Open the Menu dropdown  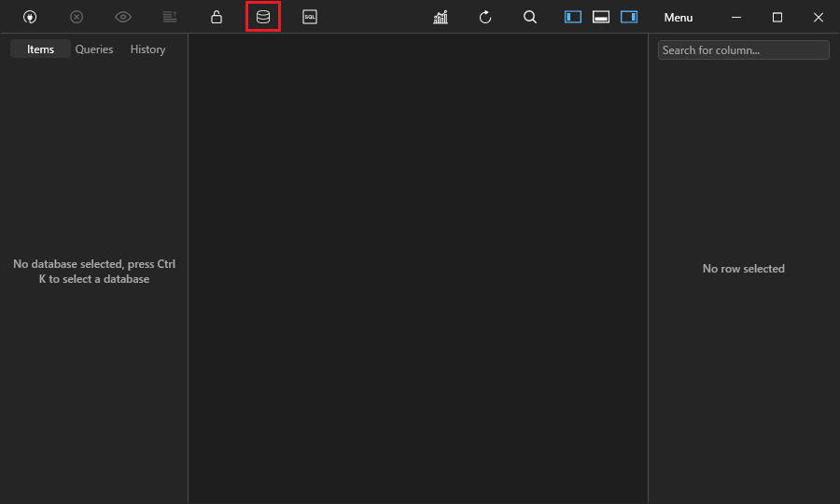click(x=679, y=18)
